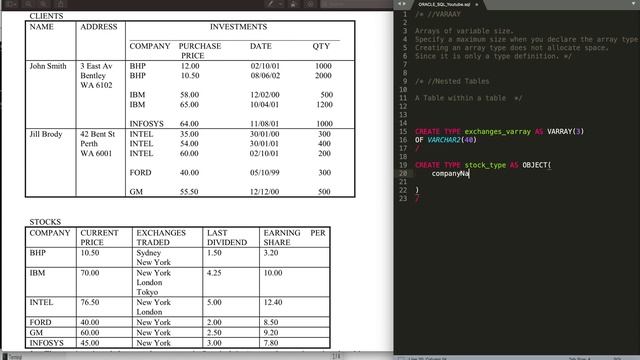
Task: Click FORD in the STOCKS company column
Action: 40,322
